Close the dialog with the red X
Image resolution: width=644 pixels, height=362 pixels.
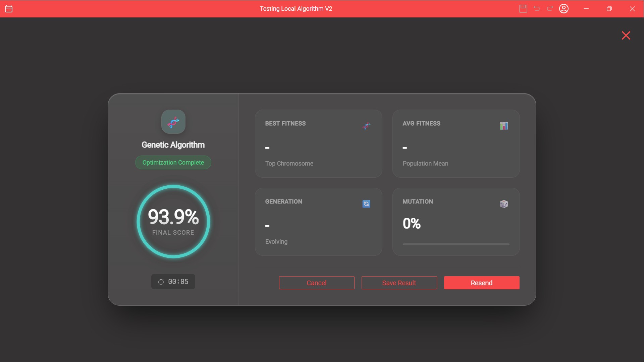coord(626,36)
